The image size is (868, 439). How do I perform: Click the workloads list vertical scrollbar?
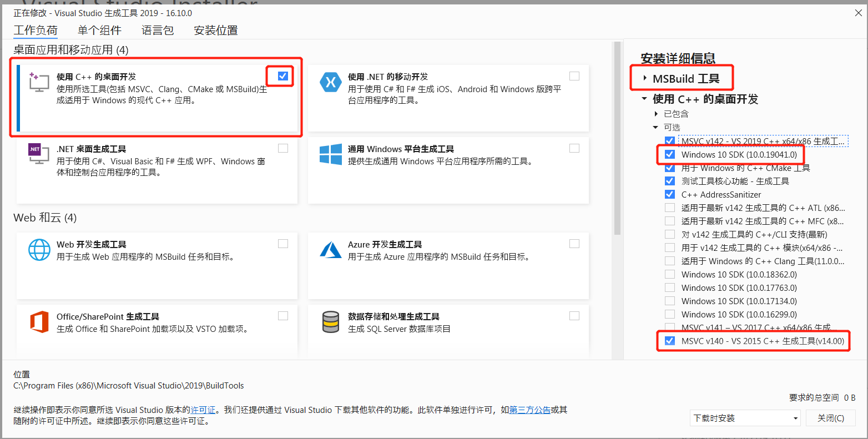(x=617, y=139)
